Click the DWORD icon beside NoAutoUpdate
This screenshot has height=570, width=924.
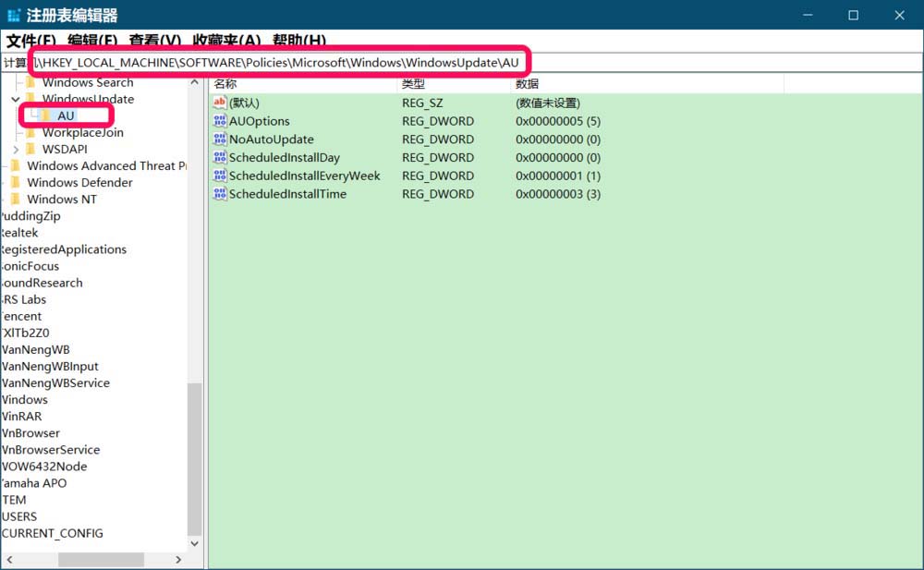click(219, 139)
